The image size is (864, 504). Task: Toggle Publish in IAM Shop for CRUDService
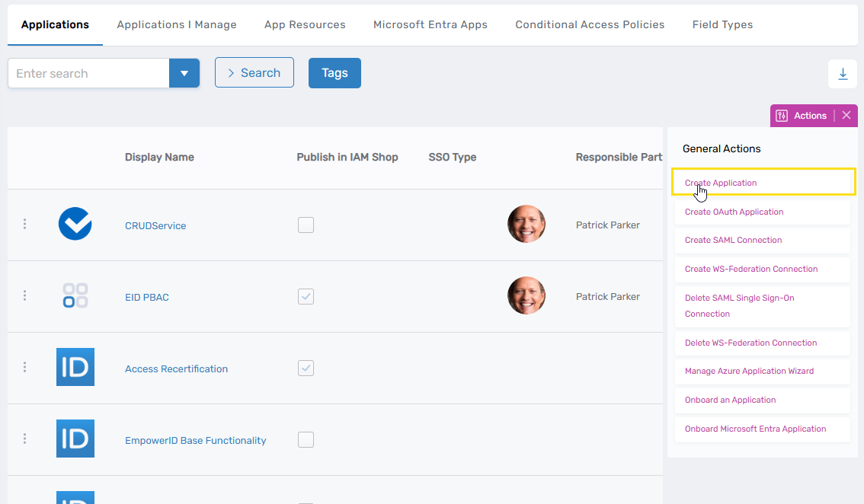click(306, 225)
